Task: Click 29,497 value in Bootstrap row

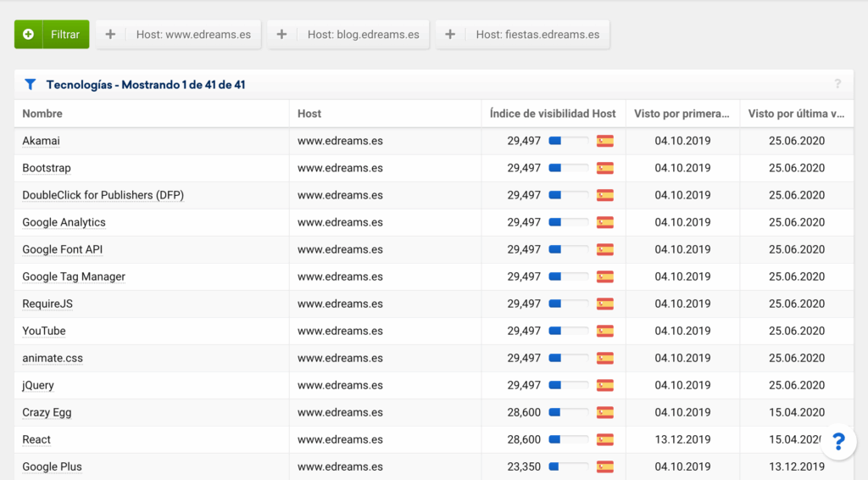Action: 524,168
